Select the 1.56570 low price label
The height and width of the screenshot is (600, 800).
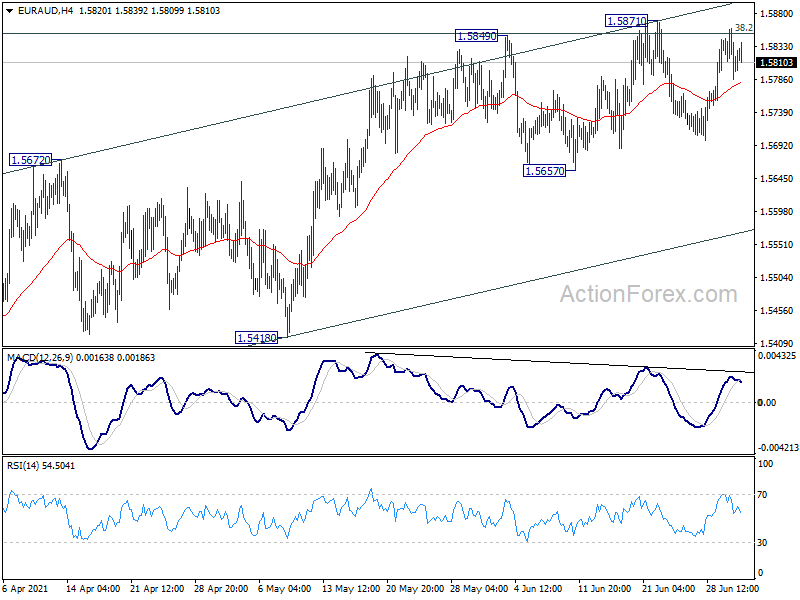[545, 171]
